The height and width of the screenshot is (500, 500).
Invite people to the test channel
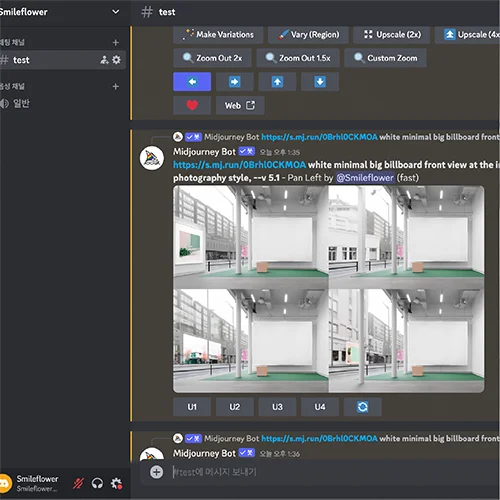pos(104,60)
